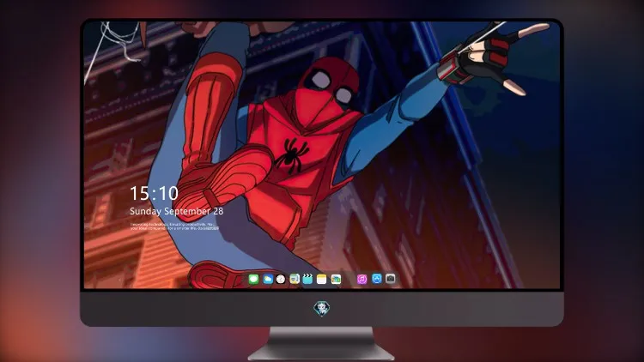This screenshot has width=644, height=362.
Task: Launch the Weather app from the dock
Action: click(x=268, y=280)
